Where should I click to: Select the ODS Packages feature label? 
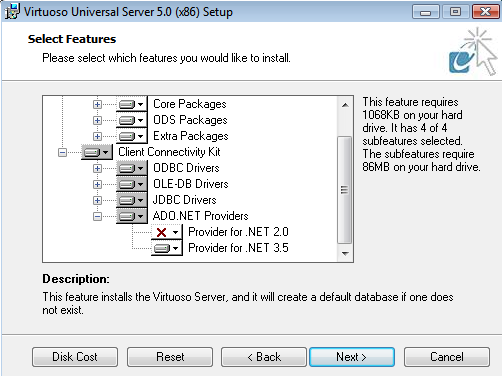tap(190, 120)
